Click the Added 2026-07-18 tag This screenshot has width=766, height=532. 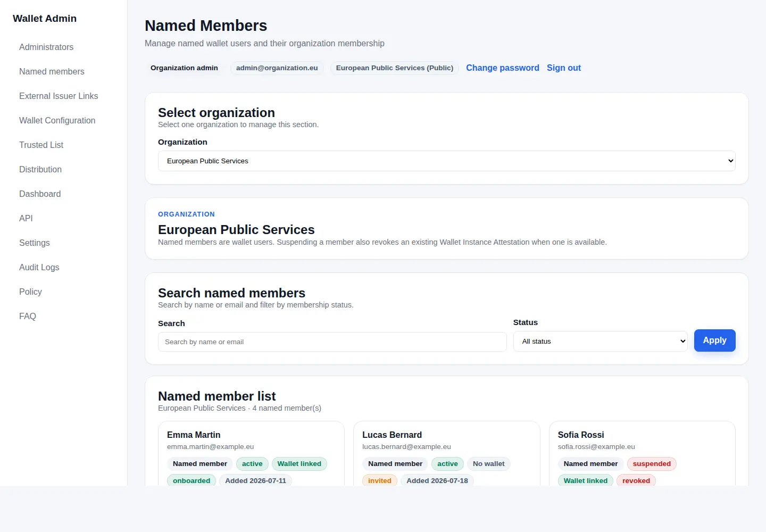click(x=437, y=480)
